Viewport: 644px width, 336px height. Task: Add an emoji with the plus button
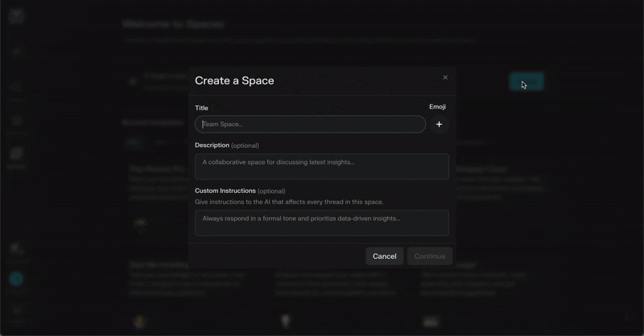[x=439, y=125]
